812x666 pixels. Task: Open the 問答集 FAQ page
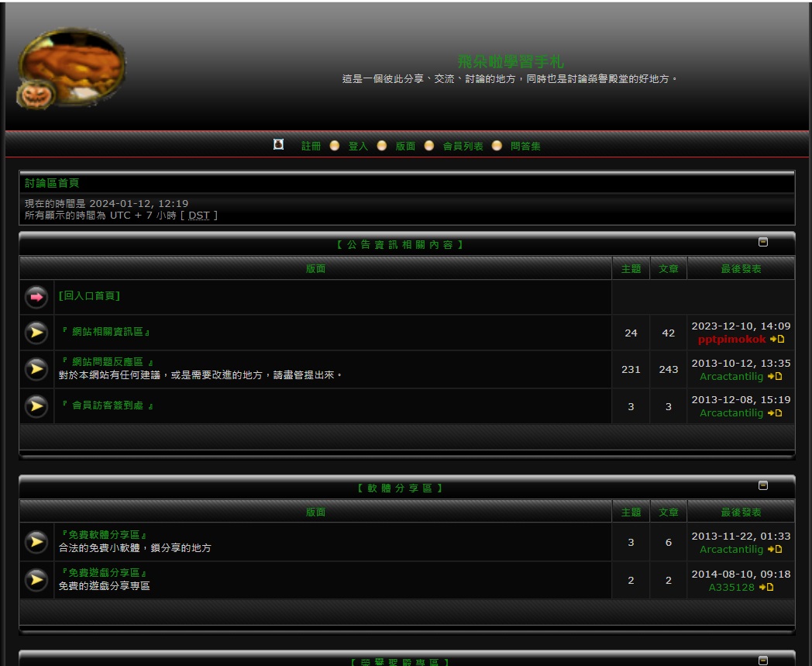click(x=525, y=146)
